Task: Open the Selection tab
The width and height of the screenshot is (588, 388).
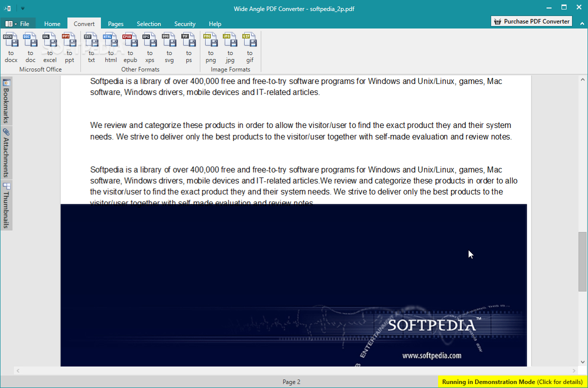Action: click(x=149, y=23)
